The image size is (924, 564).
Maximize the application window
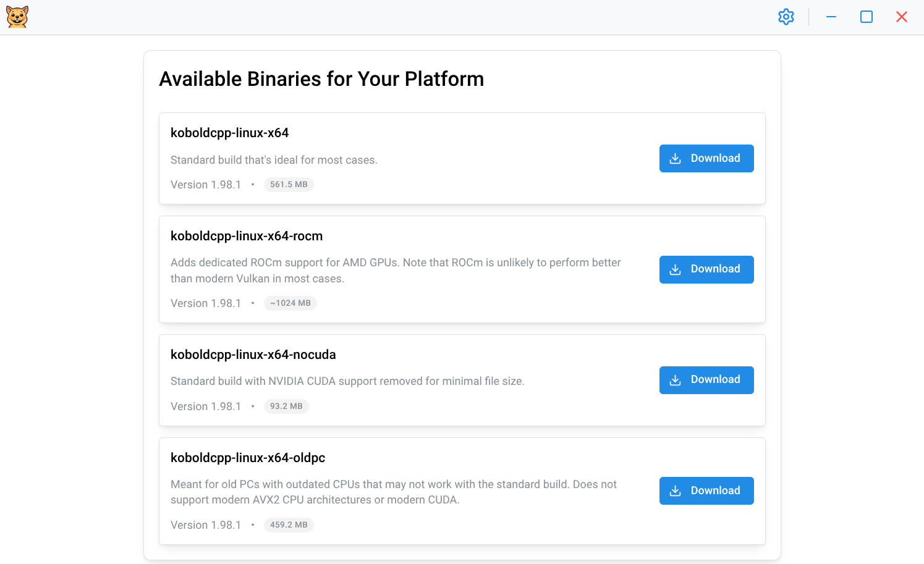867,17
